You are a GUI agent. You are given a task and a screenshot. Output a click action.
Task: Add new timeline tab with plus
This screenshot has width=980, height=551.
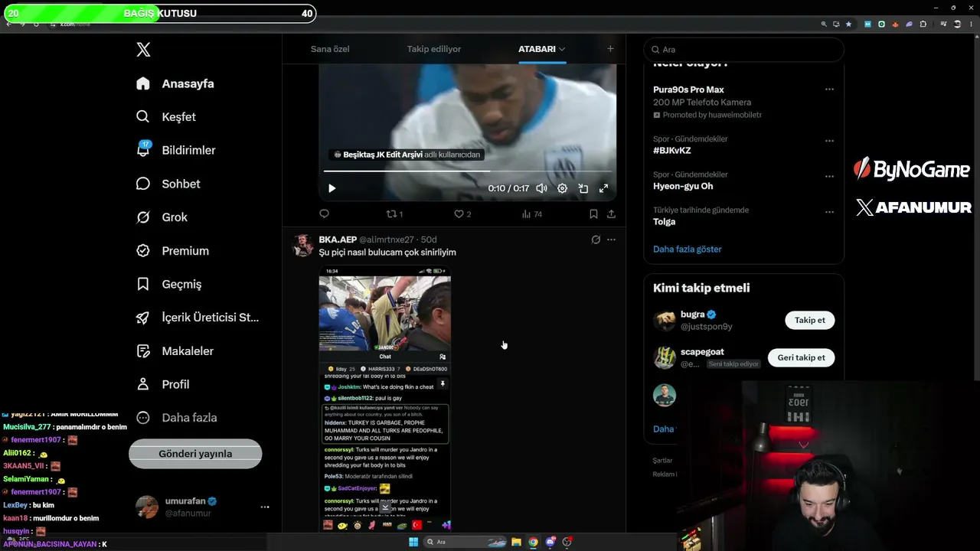coord(610,49)
